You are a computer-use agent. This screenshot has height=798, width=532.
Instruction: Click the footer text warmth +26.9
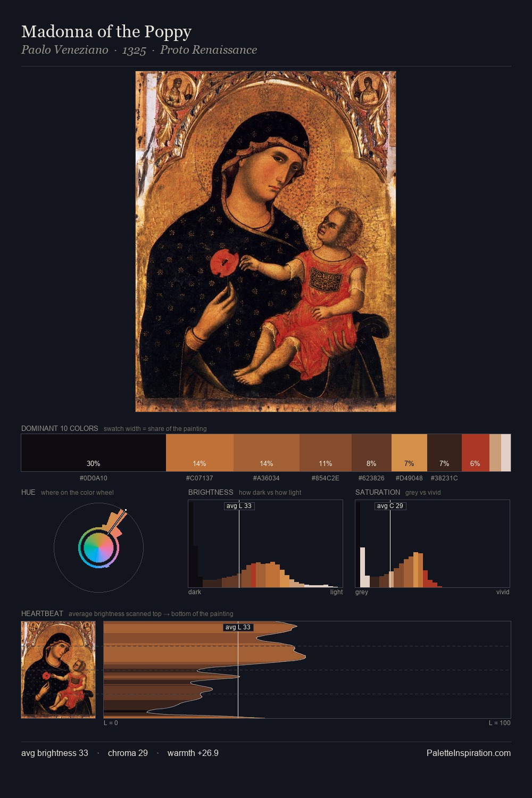[x=193, y=753]
